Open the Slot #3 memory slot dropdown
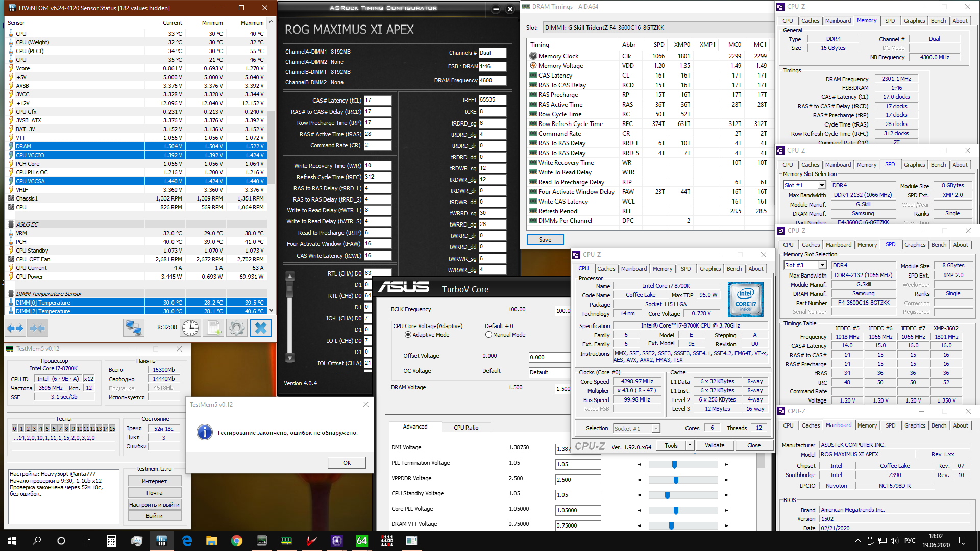 click(822, 265)
